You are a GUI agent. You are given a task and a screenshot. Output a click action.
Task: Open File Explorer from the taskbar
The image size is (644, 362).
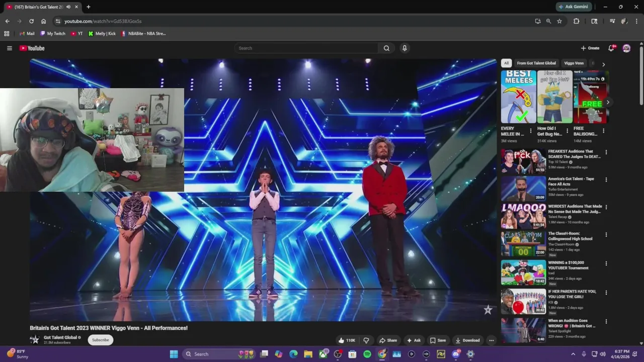click(308, 354)
